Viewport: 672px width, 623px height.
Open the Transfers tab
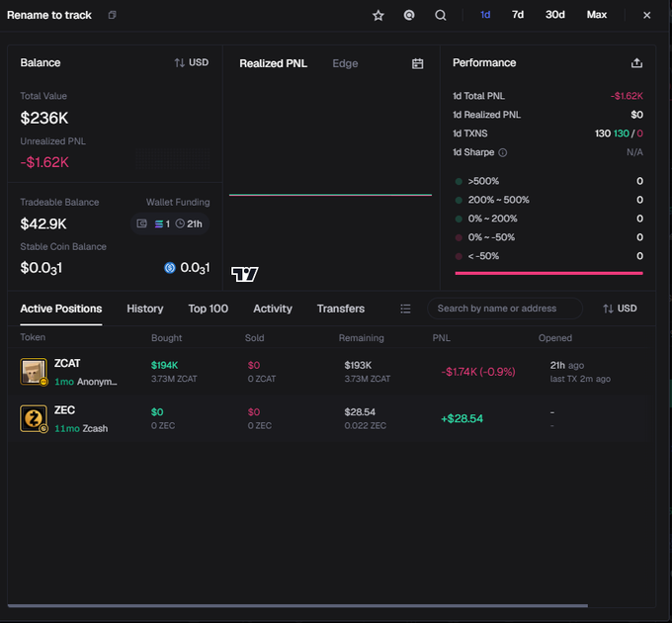pos(341,309)
